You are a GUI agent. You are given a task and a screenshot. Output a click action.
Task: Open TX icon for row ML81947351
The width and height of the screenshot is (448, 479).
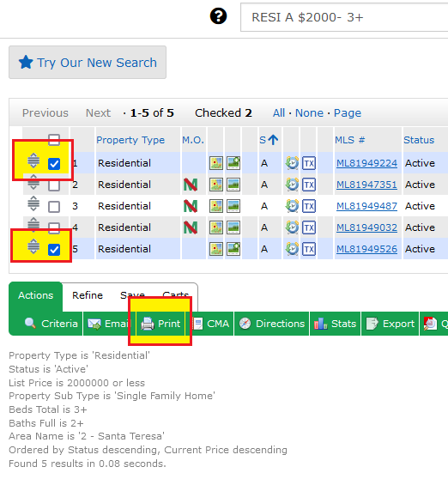pyautogui.click(x=309, y=185)
